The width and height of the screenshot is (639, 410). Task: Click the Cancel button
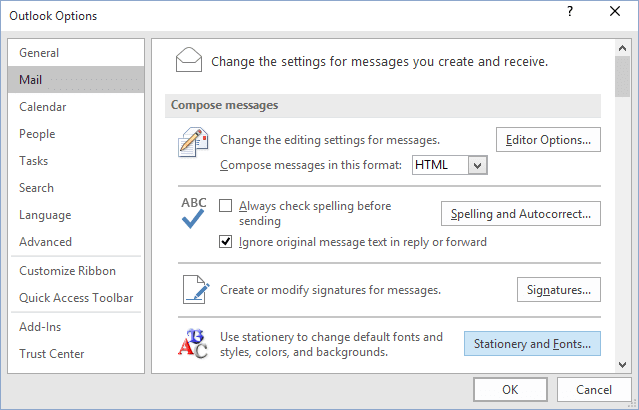tap(594, 390)
